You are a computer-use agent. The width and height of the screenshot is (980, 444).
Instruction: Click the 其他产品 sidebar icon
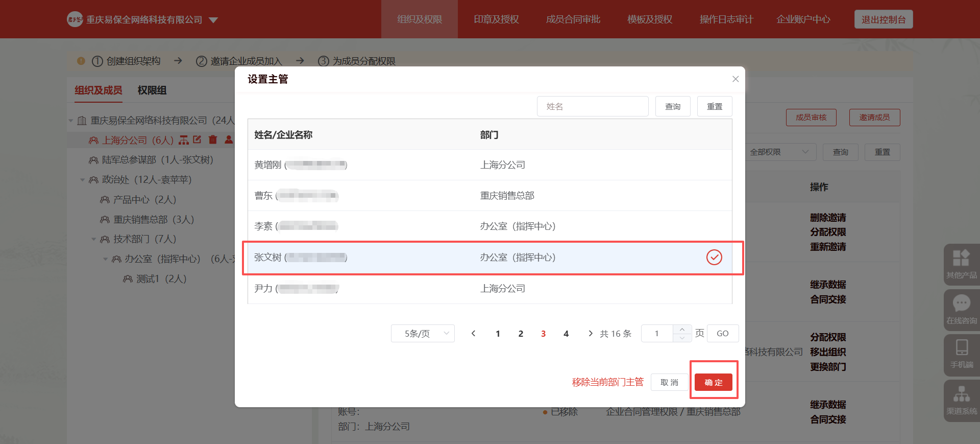(961, 263)
